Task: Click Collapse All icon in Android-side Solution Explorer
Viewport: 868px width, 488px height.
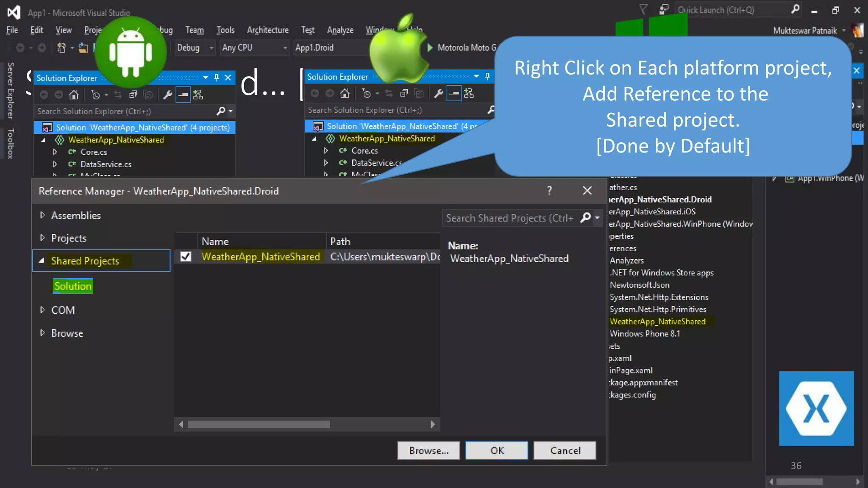Action: click(133, 95)
